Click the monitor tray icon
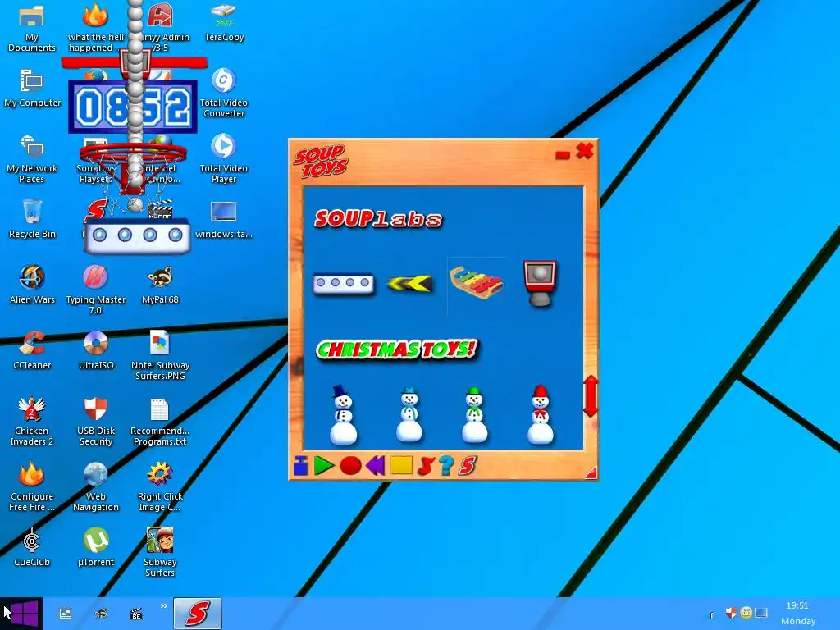 coord(760,613)
